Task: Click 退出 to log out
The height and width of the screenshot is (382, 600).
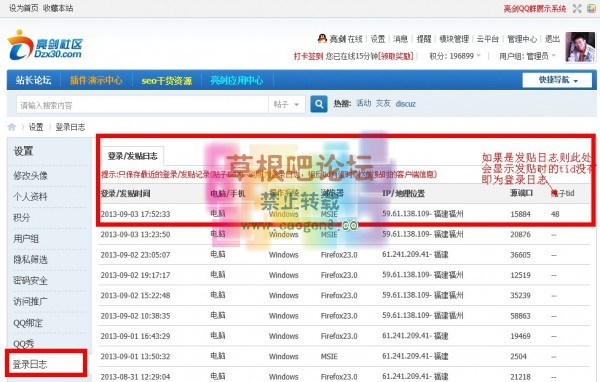Action: [x=552, y=39]
